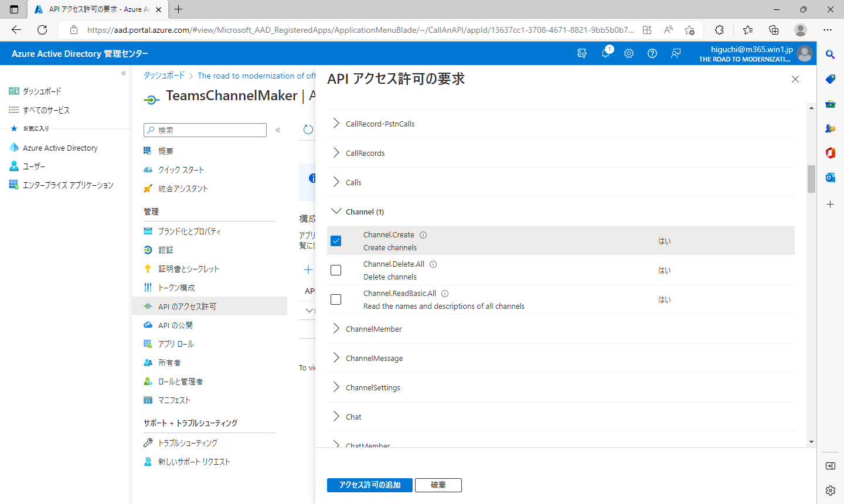The width and height of the screenshot is (844, 504).
Task: Open Edge sidebar shopping tag icon
Action: (831, 79)
